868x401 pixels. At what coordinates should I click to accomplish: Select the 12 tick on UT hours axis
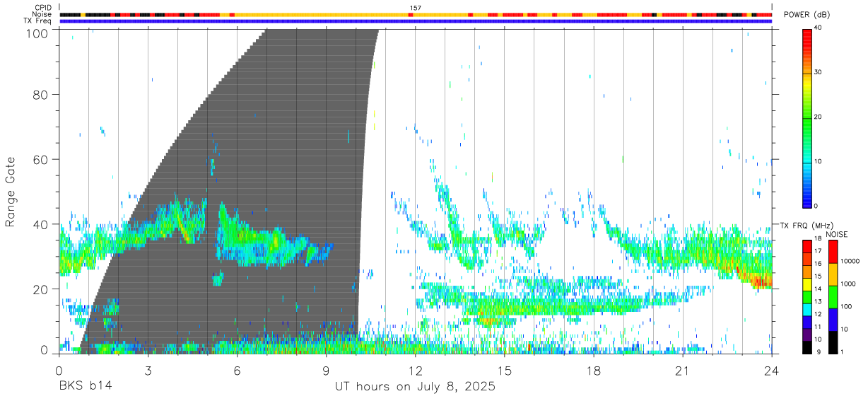[x=416, y=370]
